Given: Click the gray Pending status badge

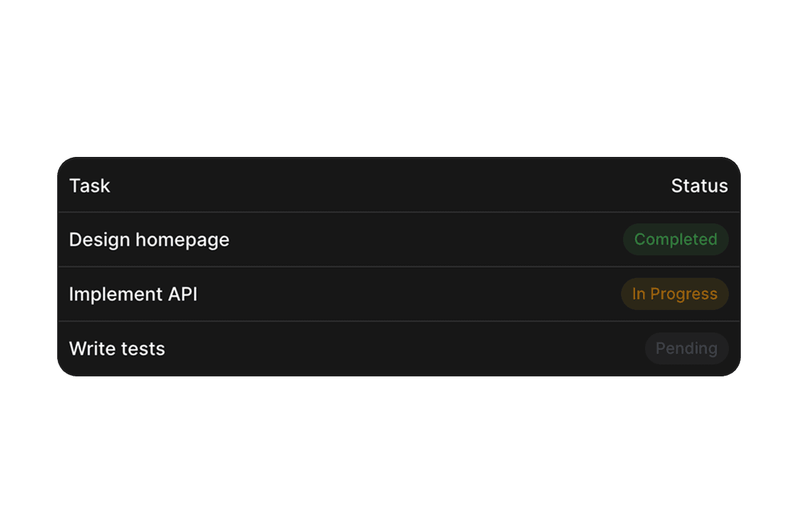Looking at the screenshot, I should tap(686, 348).
